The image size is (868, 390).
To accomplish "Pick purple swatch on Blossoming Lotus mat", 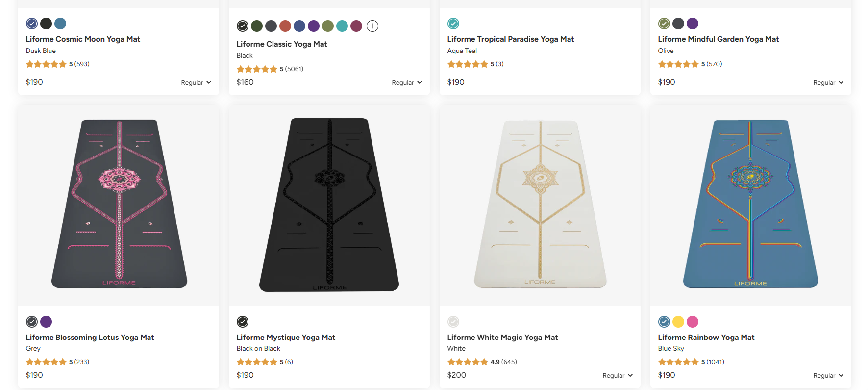I will click(x=46, y=322).
